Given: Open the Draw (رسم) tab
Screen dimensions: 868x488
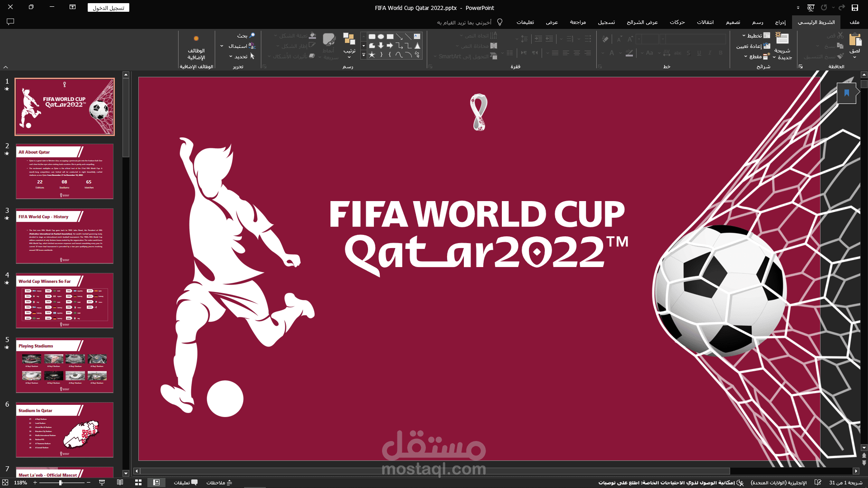Looking at the screenshot, I should [x=758, y=22].
